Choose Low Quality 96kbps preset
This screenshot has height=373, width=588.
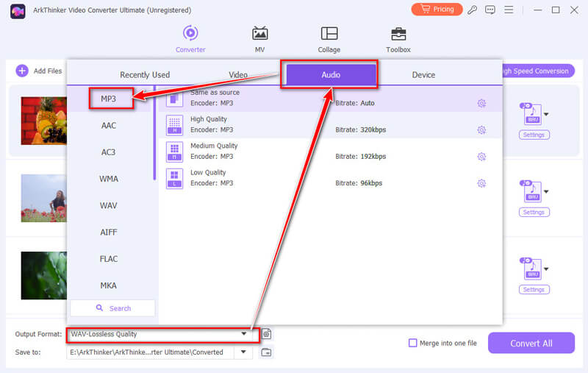[x=330, y=178]
